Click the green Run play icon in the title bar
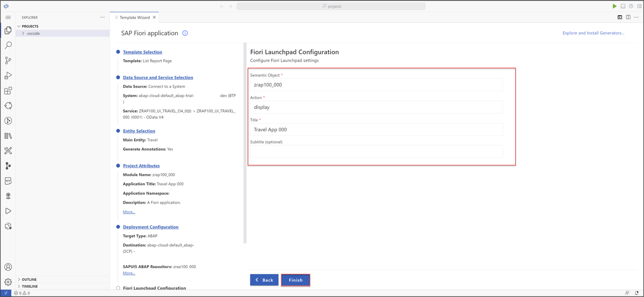 tap(614, 6)
